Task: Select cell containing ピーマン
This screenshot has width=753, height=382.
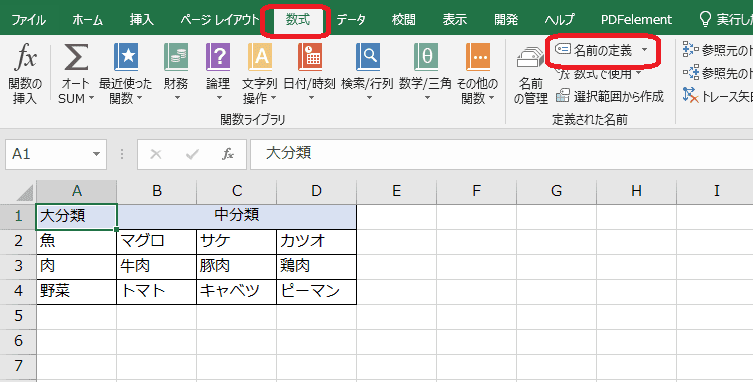Action: [x=316, y=292]
